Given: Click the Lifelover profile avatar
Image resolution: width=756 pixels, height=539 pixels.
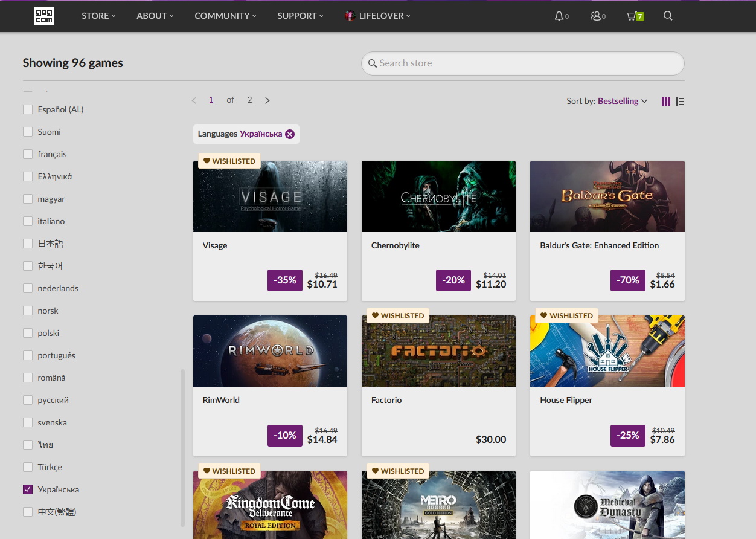Looking at the screenshot, I should (350, 16).
